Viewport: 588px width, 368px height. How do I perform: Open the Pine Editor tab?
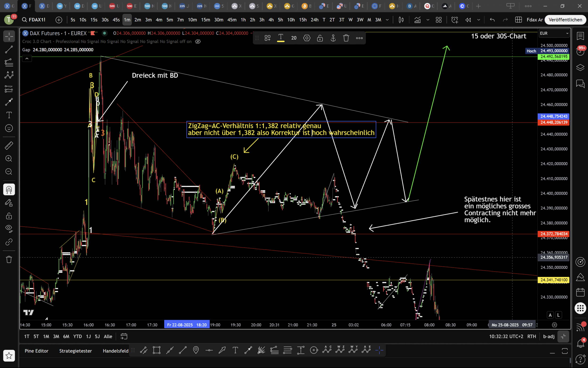pos(36,351)
